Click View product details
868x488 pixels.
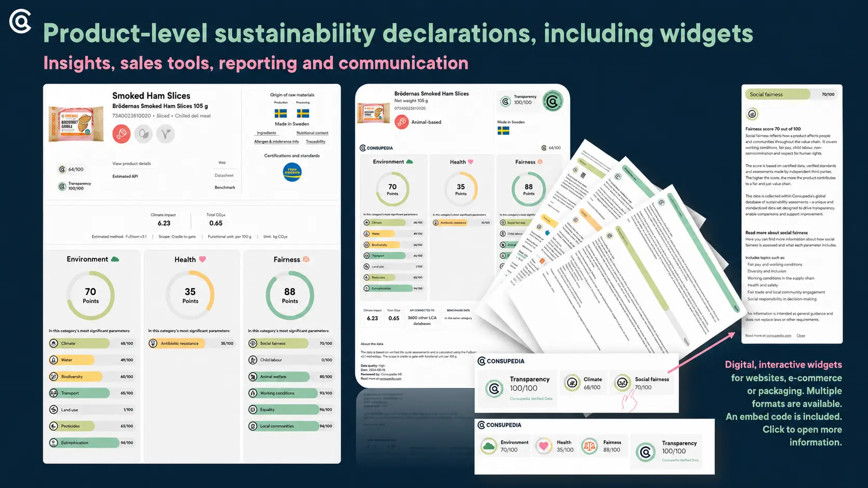(132, 164)
